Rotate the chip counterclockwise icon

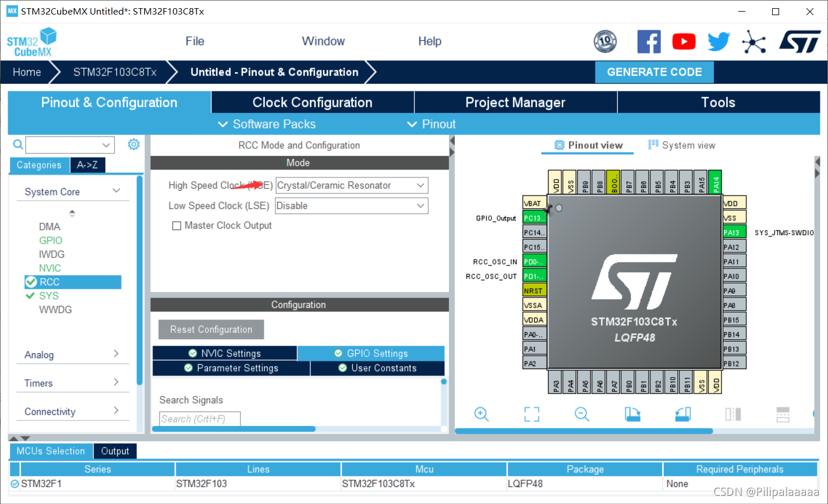[683, 414]
